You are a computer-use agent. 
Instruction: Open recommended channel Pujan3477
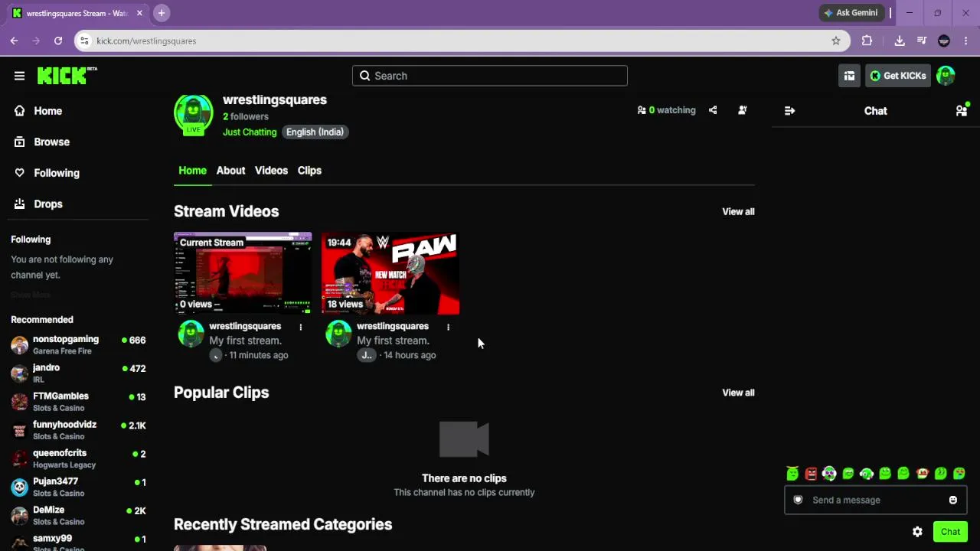pos(78,487)
